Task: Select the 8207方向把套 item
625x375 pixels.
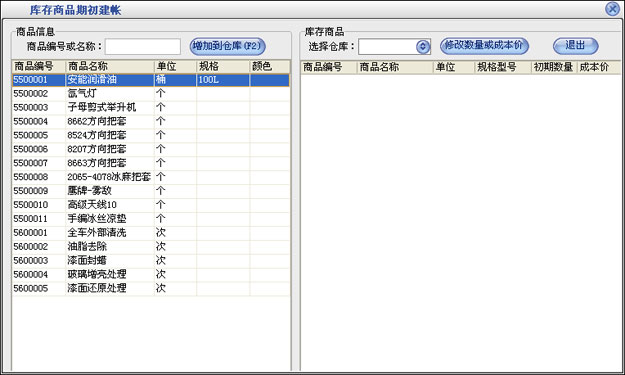Action: 97,149
